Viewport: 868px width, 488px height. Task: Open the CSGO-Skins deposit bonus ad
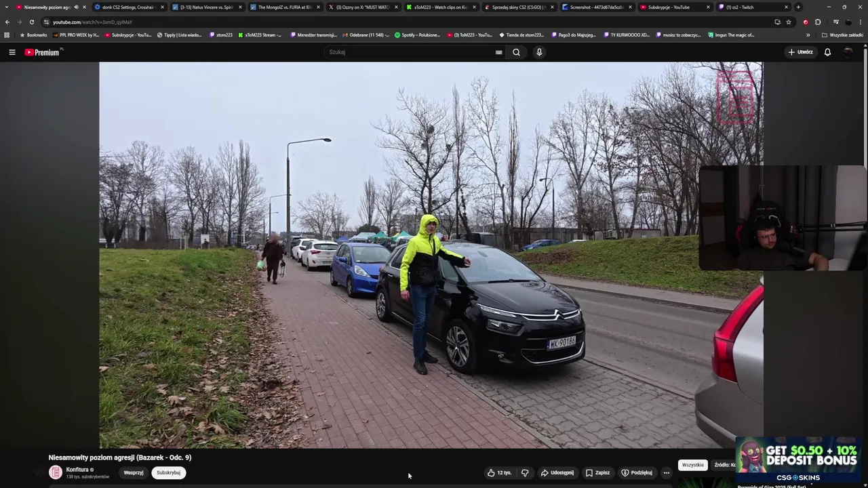798,460
